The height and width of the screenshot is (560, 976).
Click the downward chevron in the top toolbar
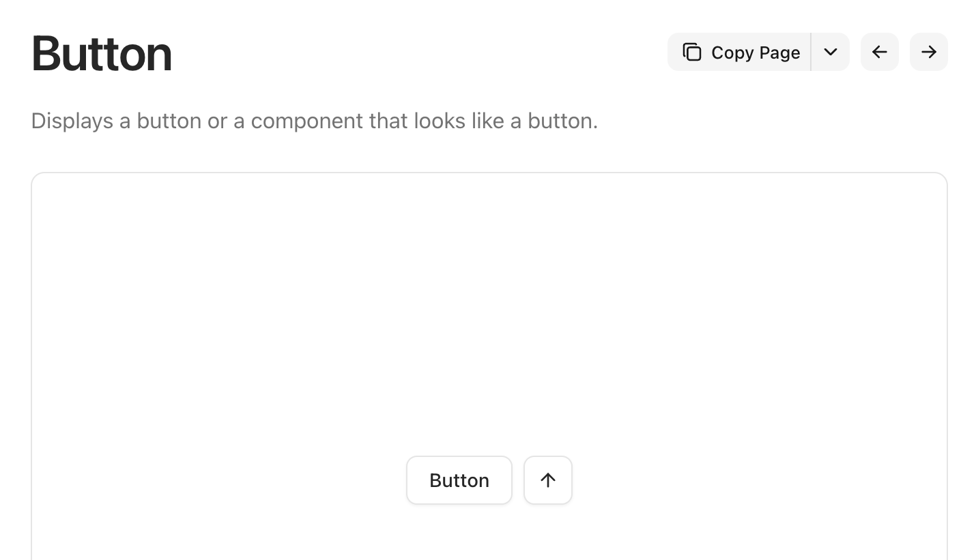831,52
